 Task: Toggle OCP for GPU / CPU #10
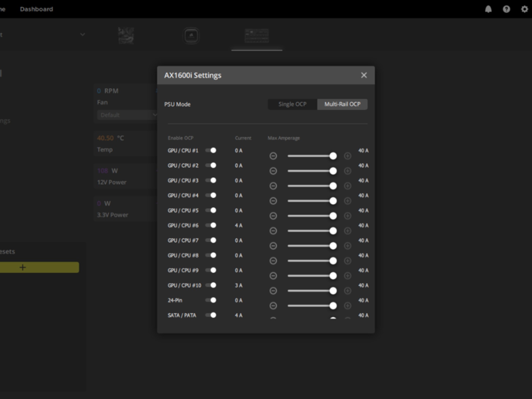211,285
